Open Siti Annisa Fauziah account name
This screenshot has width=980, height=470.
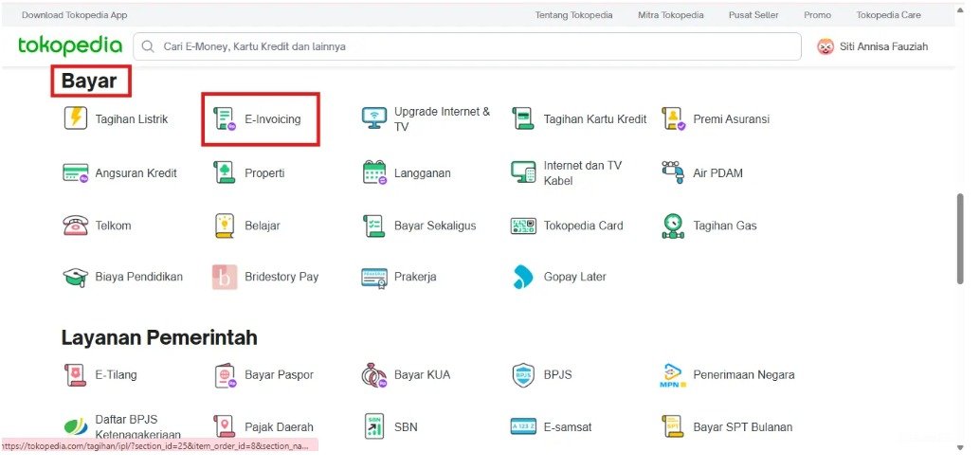(x=883, y=46)
